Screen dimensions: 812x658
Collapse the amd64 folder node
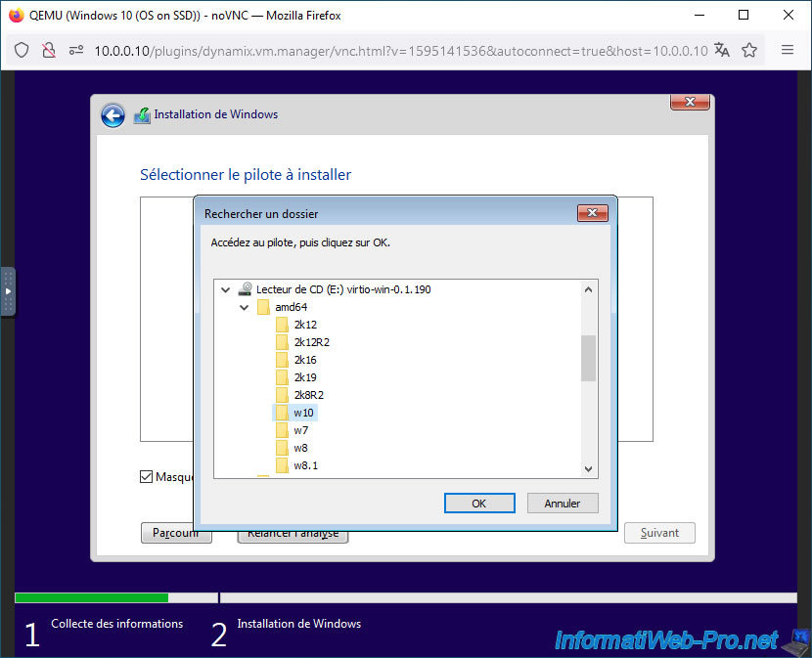244,307
